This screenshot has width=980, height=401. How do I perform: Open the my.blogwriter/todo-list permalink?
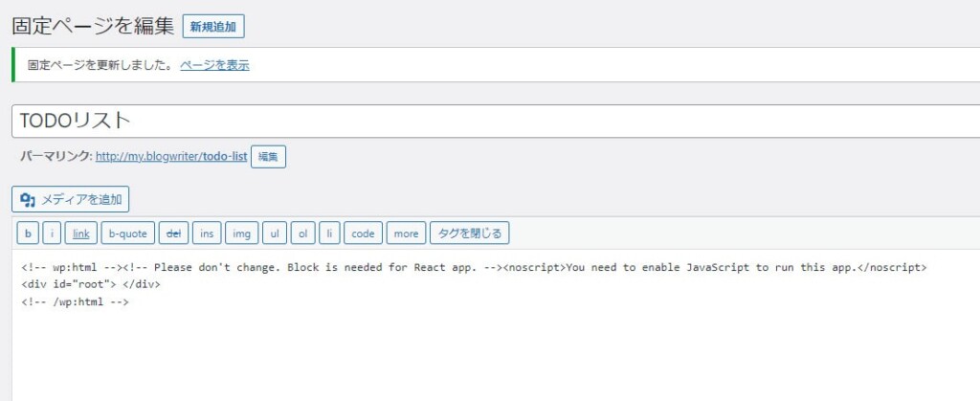coord(171,156)
